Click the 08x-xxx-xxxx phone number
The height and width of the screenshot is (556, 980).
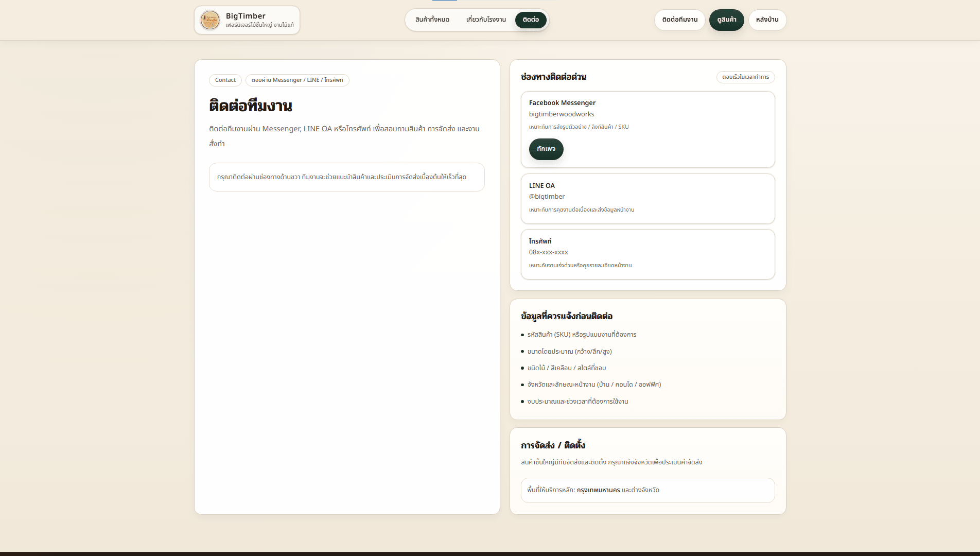(548, 252)
